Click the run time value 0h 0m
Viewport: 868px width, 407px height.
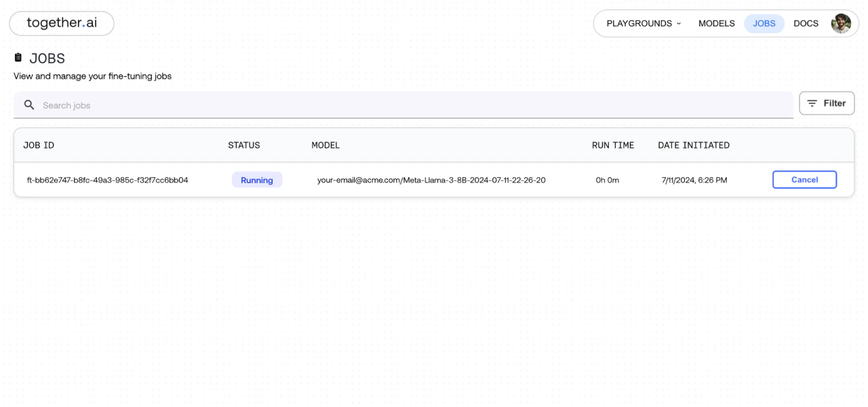point(606,180)
